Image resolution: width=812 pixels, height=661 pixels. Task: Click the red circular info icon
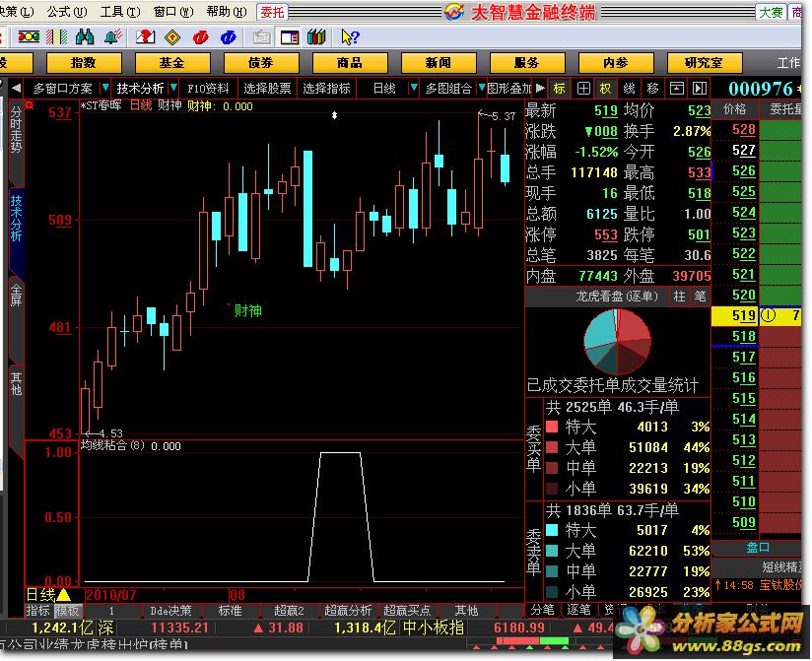[x=200, y=37]
